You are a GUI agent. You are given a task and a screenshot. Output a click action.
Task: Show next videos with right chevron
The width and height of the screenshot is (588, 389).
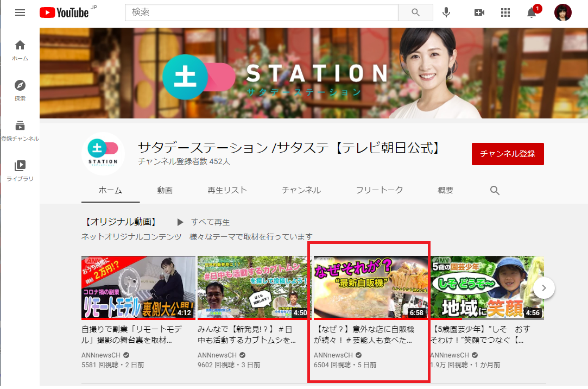coord(543,288)
